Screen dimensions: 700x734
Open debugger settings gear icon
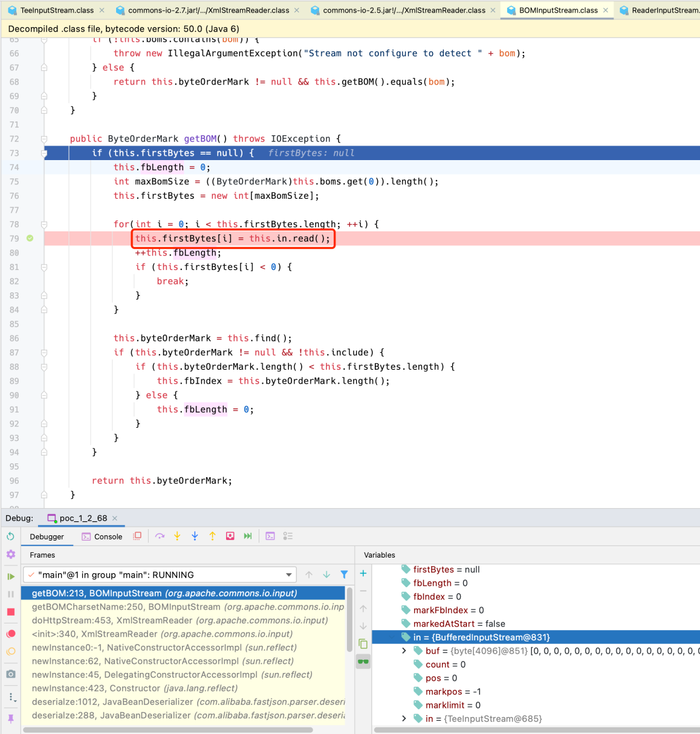pyautogui.click(x=10, y=555)
